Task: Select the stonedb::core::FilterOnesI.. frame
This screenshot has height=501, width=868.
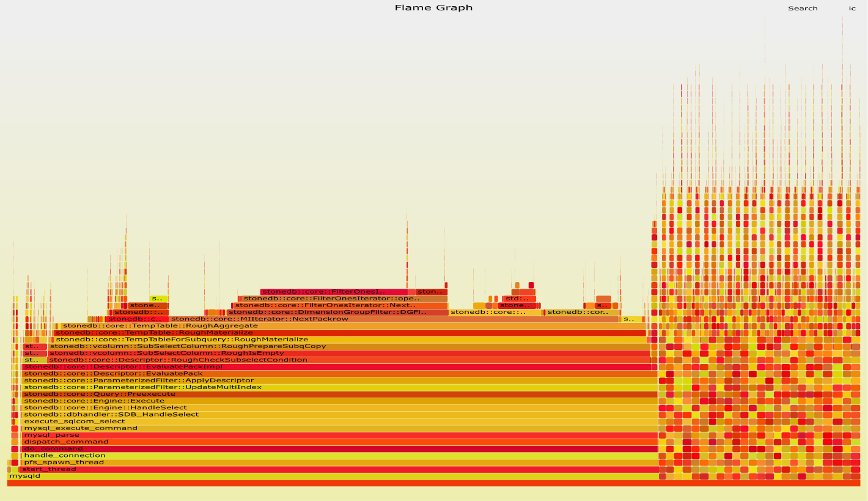Action: (334, 292)
